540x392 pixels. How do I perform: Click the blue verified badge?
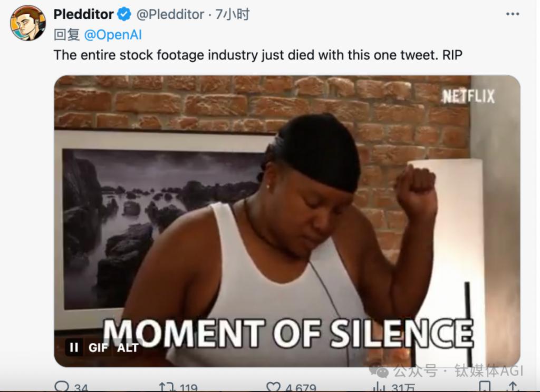coord(124,14)
